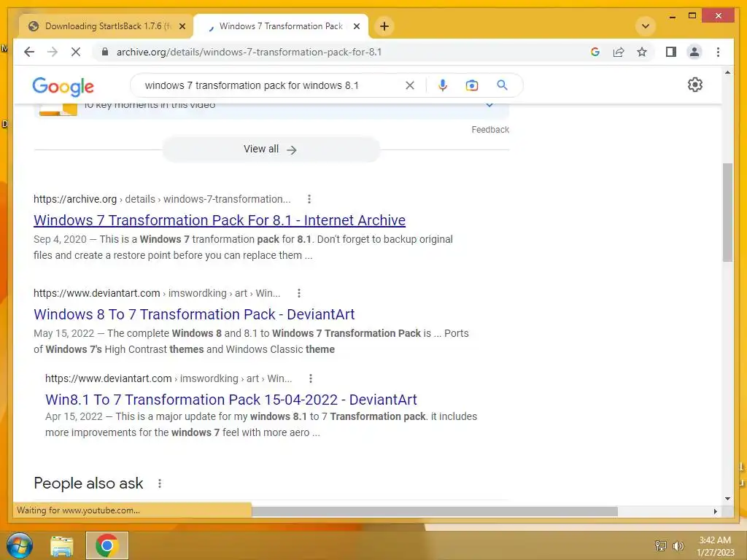Click https://archive.org breadcrumb text
747x560 pixels.
(75, 199)
